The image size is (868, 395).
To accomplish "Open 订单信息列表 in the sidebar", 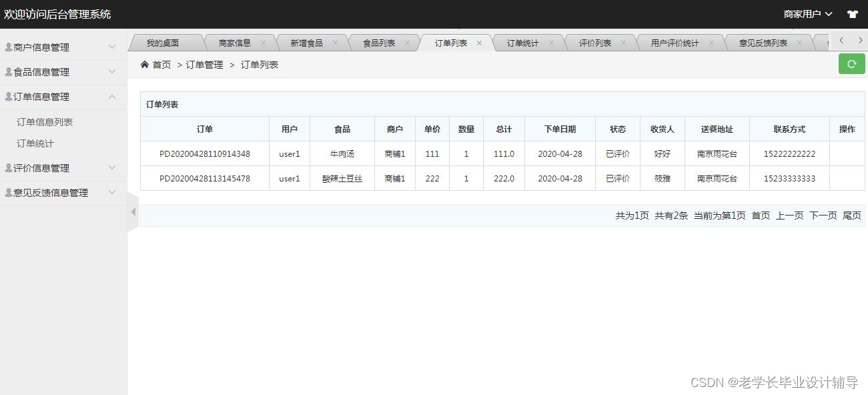I will tap(45, 121).
